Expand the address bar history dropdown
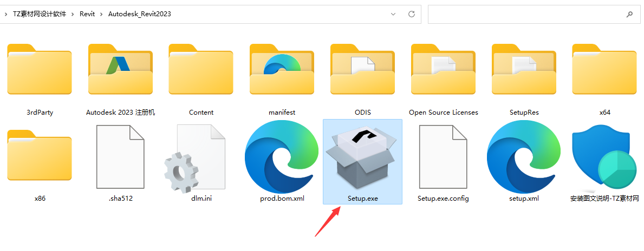 (393, 14)
